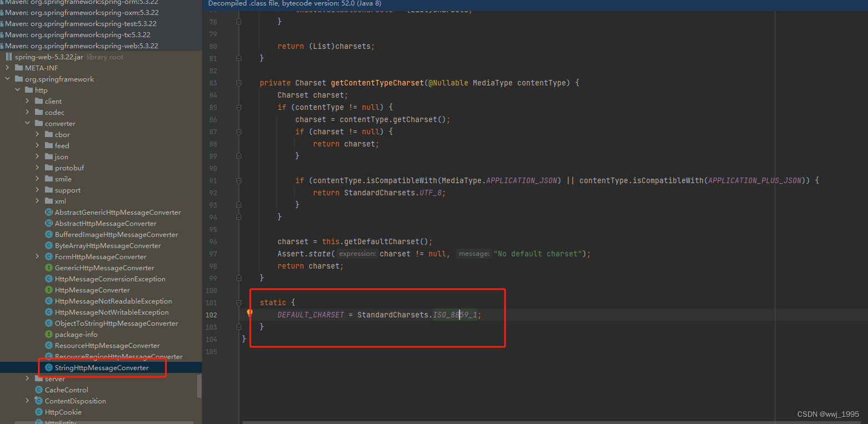This screenshot has height=424, width=868.
Task: Click the package-info icon in converter package
Action: point(49,334)
